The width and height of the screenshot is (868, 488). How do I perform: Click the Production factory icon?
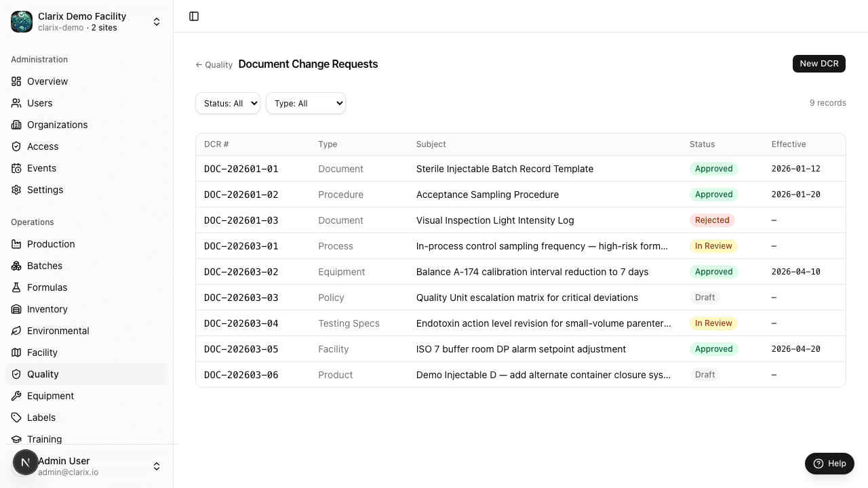coord(16,244)
